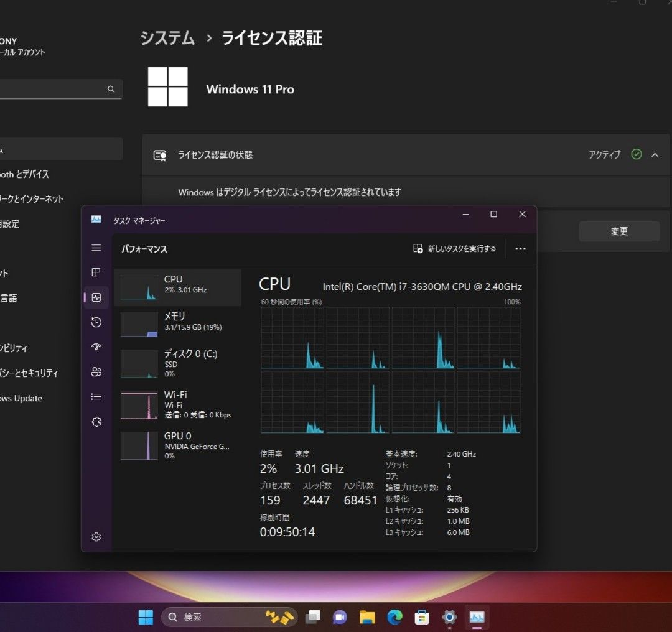
Task: Click the 仮想化 value 有効
Action: tap(454, 499)
